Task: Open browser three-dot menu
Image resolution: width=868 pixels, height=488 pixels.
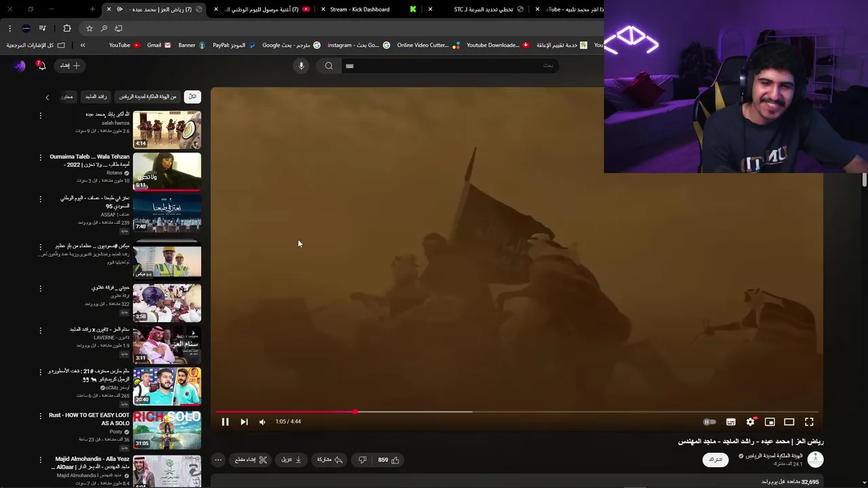Action: (9, 28)
